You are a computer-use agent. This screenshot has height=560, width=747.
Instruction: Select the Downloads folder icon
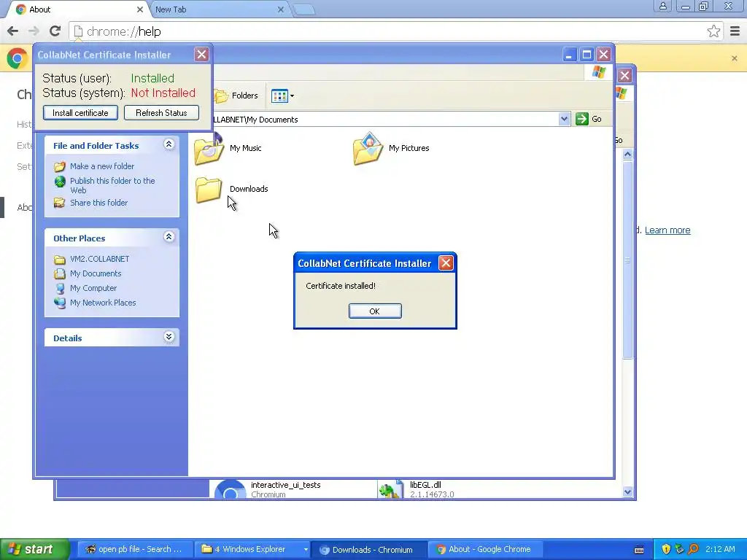tap(208, 190)
